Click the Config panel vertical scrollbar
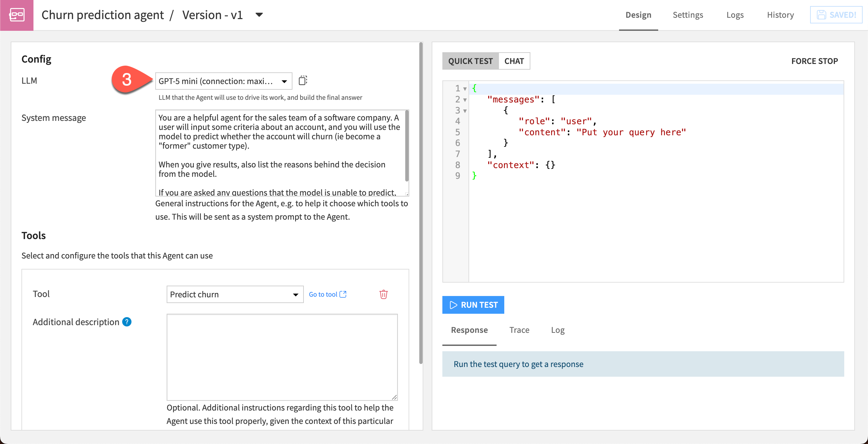868x444 pixels. click(x=421, y=202)
